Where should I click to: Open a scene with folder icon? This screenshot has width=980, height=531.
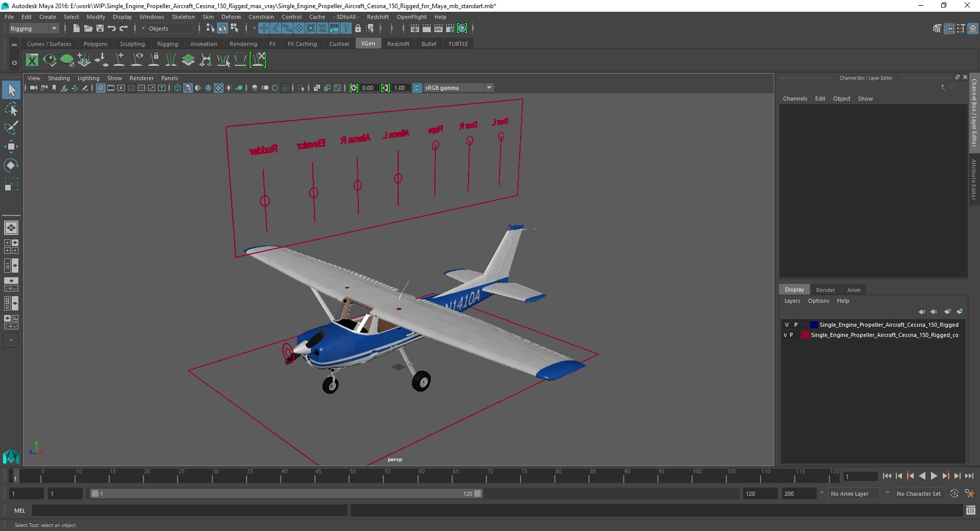tap(88, 29)
